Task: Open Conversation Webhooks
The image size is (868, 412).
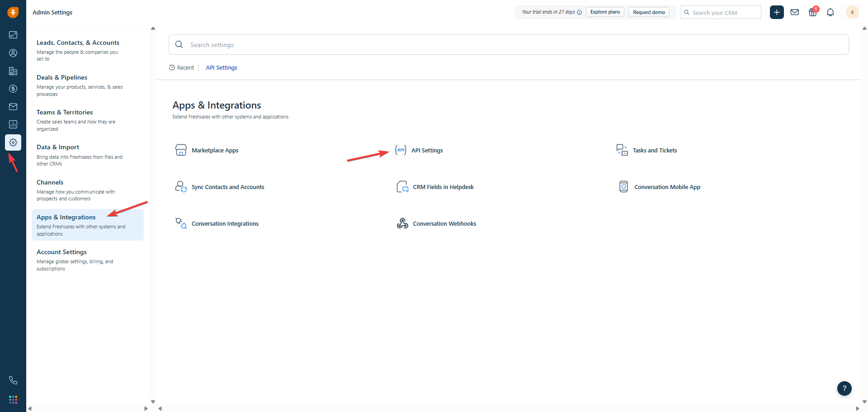Action: (436, 223)
